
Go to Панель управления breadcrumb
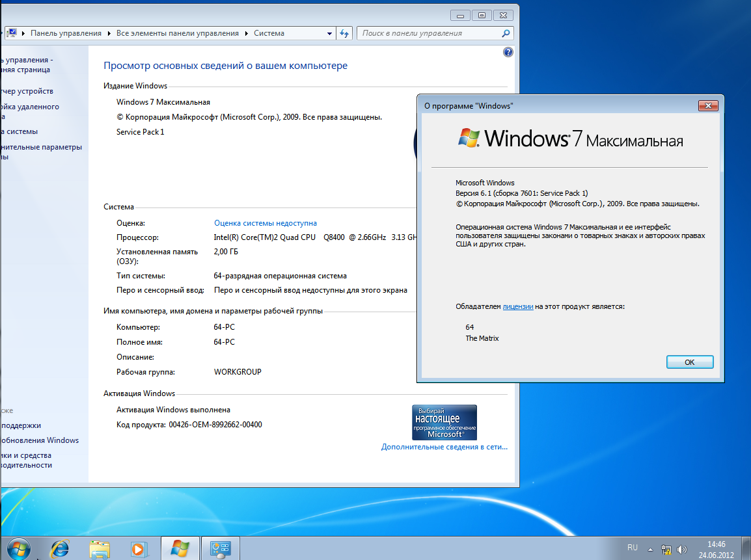pyautogui.click(x=66, y=33)
